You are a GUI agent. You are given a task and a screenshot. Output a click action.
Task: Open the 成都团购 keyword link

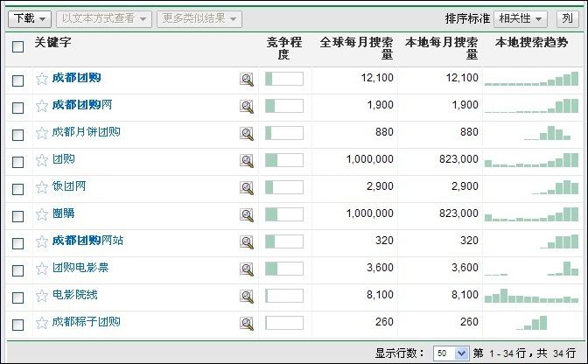click(x=76, y=79)
